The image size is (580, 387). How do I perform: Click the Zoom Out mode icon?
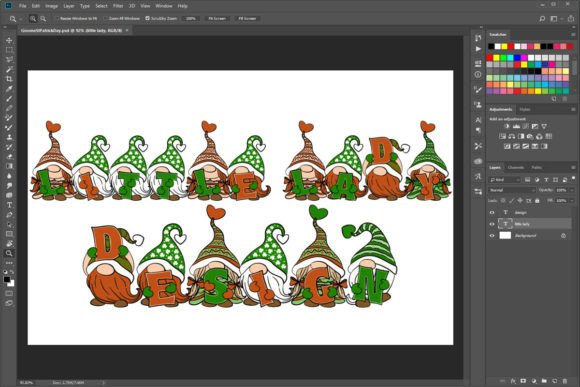[43, 18]
